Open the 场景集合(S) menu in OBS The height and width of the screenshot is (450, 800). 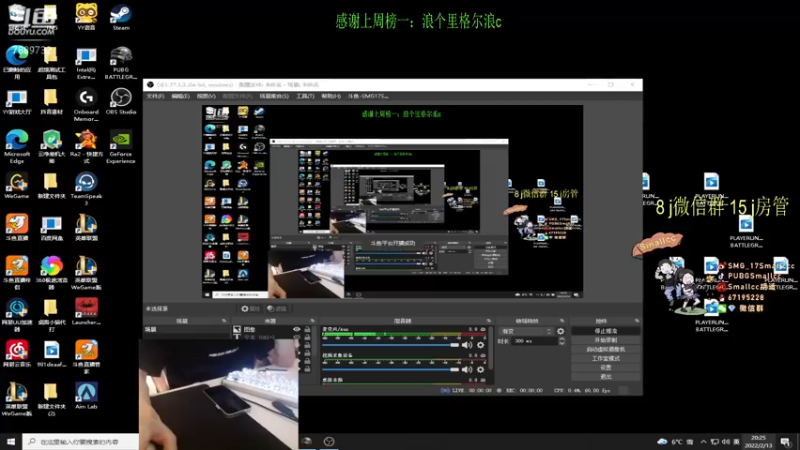274,96
